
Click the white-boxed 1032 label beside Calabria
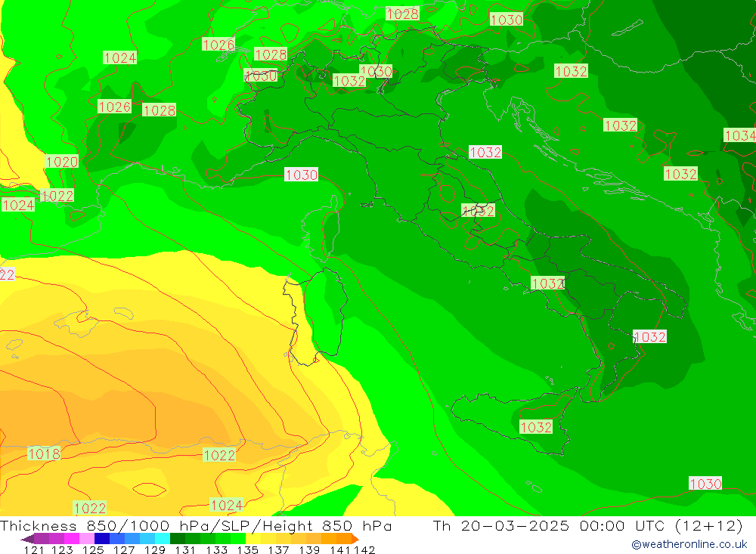coord(649,336)
